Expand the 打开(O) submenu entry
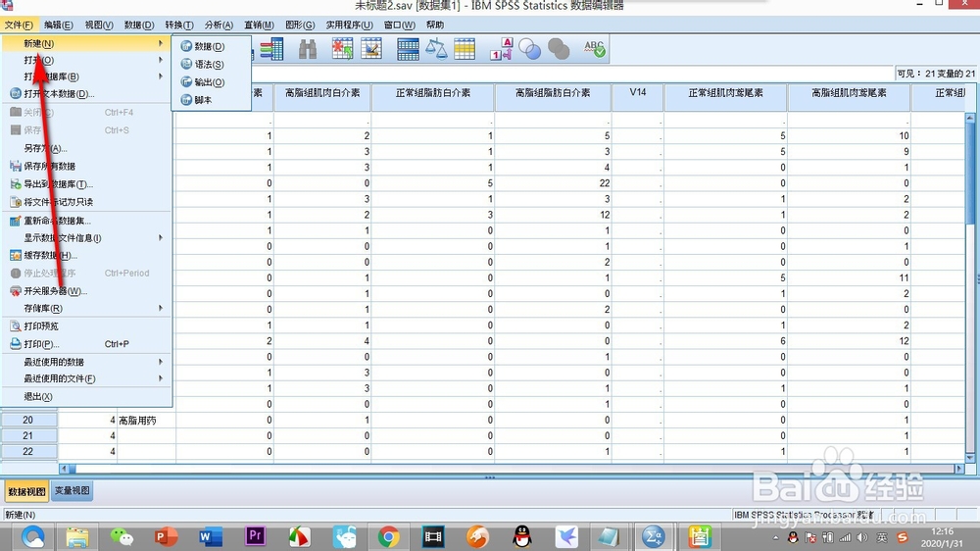Screen dimensions: 980x551 click(87, 60)
